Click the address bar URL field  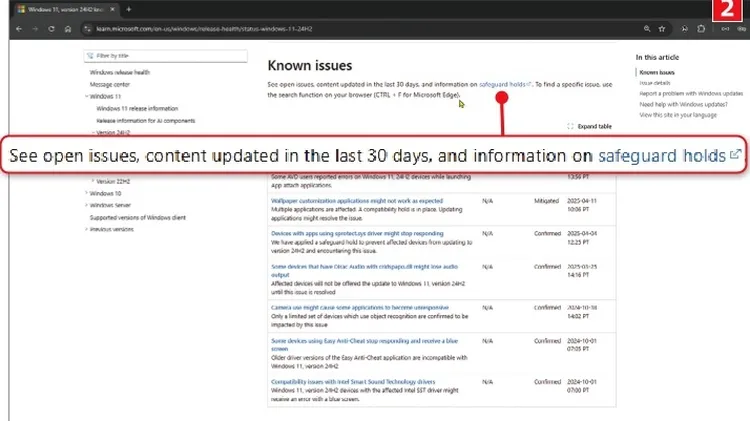click(204, 29)
